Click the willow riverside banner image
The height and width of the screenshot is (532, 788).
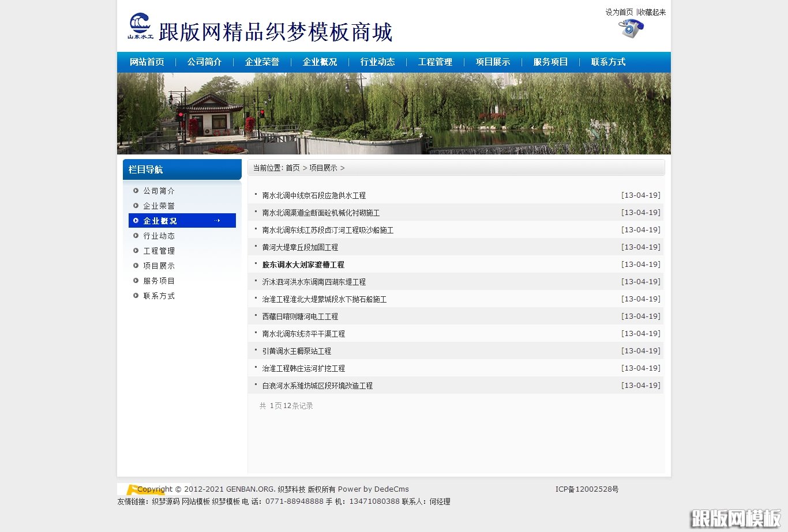(x=393, y=114)
